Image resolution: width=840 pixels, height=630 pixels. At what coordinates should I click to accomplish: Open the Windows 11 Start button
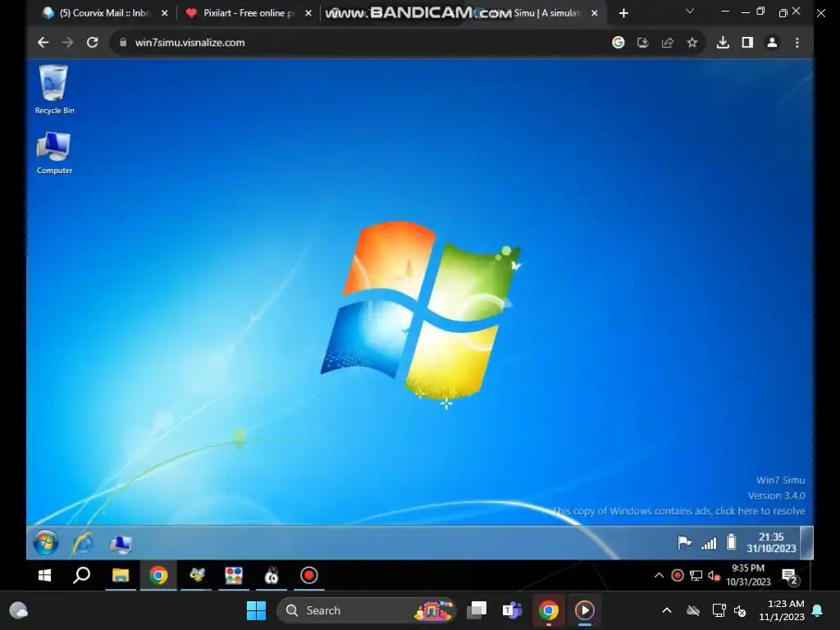(256, 610)
